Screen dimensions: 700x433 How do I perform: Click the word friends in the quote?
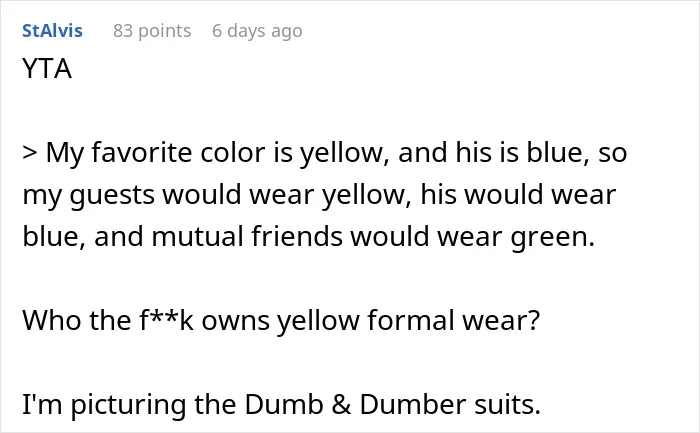click(x=297, y=236)
